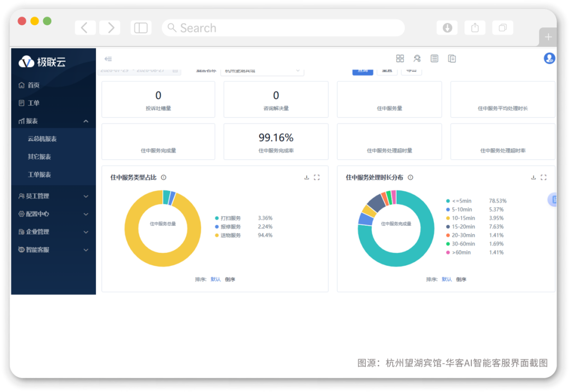Toggle 送物服务 legend item
The height and width of the screenshot is (392, 570).
[x=228, y=235]
